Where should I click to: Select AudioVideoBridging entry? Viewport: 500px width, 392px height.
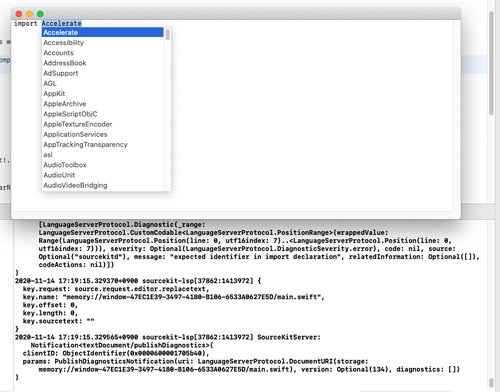point(102,185)
